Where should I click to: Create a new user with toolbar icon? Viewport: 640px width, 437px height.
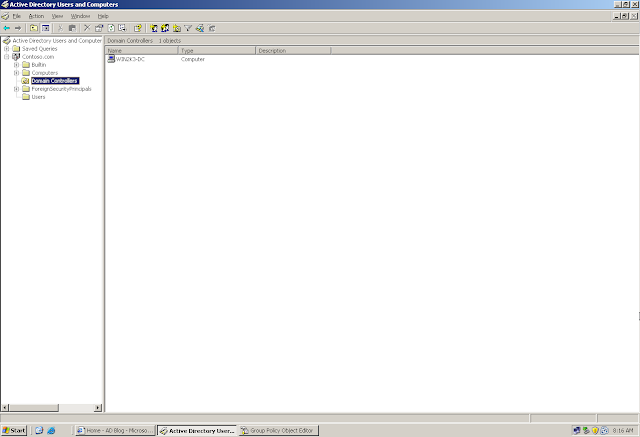[154, 28]
